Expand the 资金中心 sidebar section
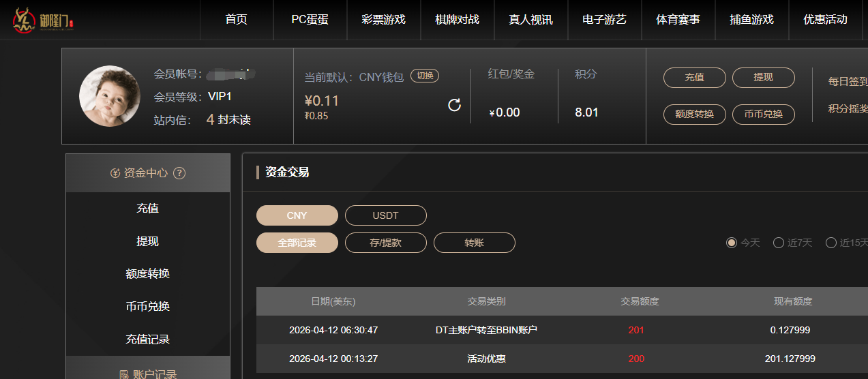868x379 pixels. (x=147, y=173)
